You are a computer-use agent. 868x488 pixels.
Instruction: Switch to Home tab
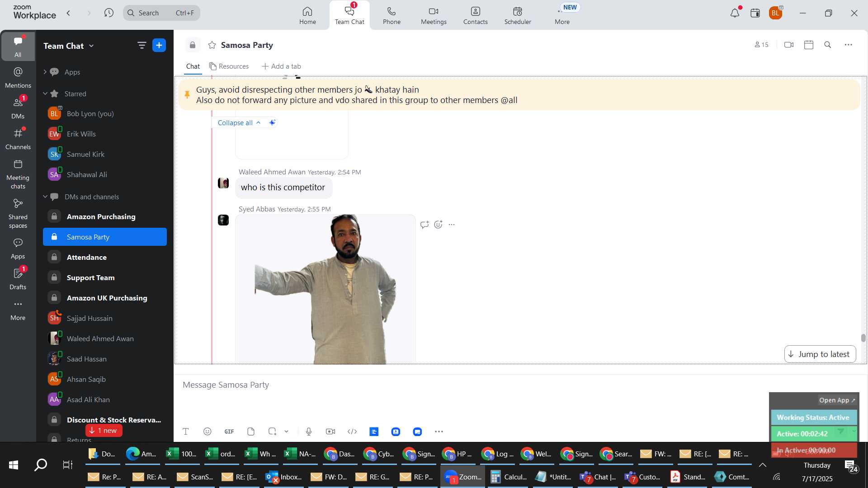(307, 15)
